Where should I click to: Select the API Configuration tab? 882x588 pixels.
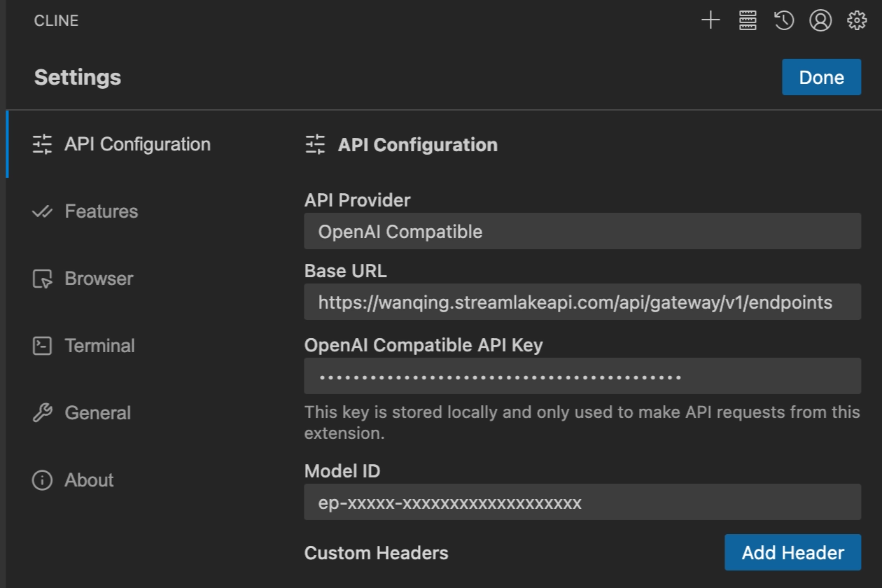tap(137, 144)
